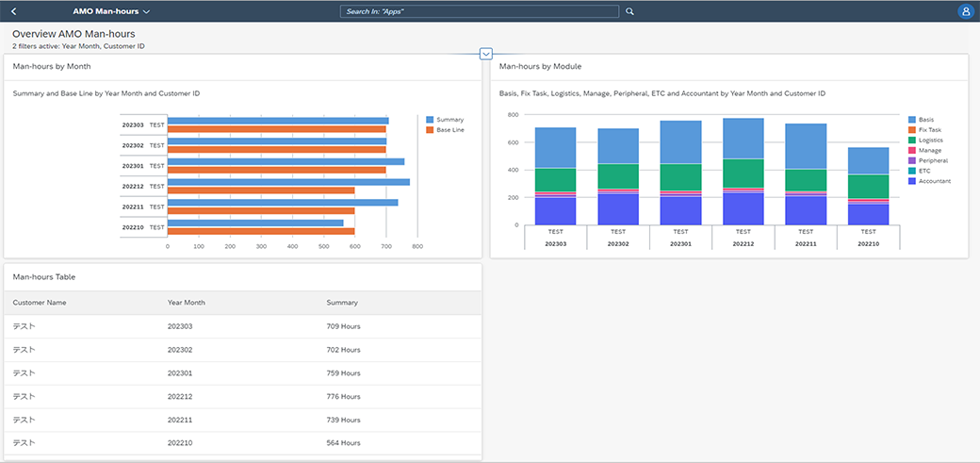Focus the Search In Apps field
Screen dimensions: 980x463
(480, 11)
